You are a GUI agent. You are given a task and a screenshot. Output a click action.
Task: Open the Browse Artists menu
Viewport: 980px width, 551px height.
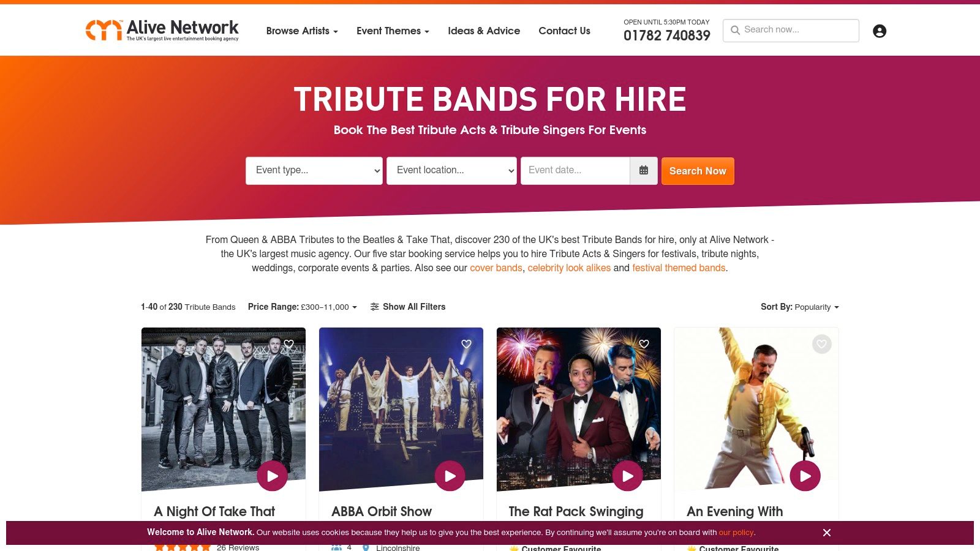tap(302, 31)
